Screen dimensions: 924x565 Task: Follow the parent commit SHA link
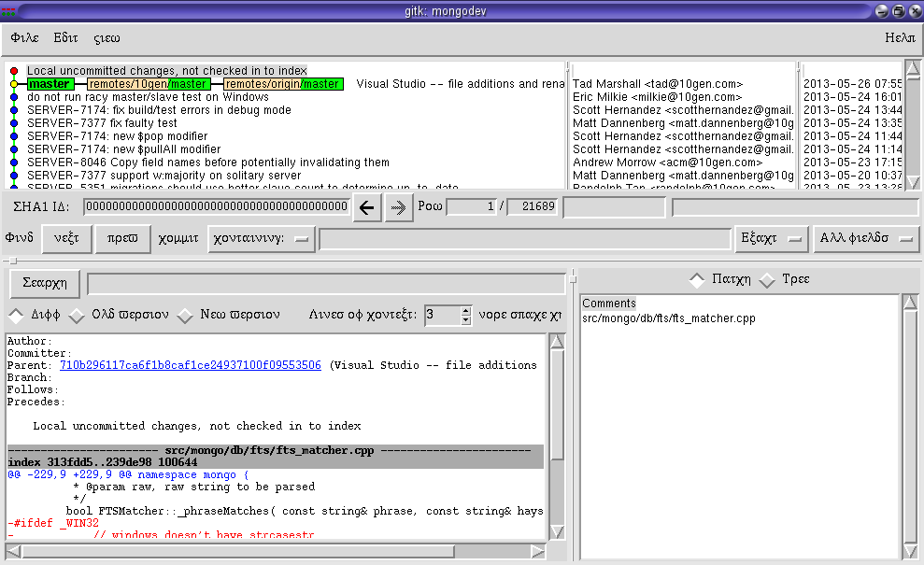190,365
